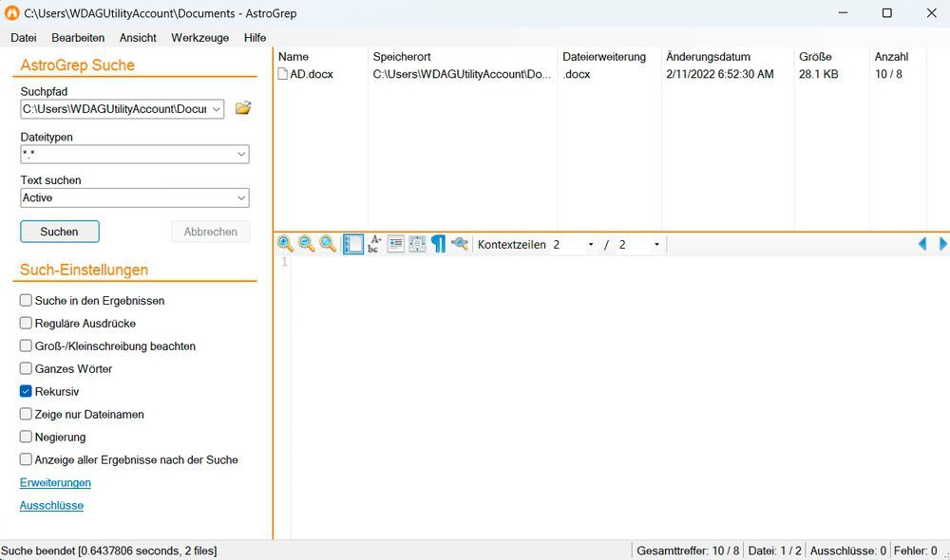Toggle the word wrap icon
Screen dimensions: 950x560
tap(374, 244)
